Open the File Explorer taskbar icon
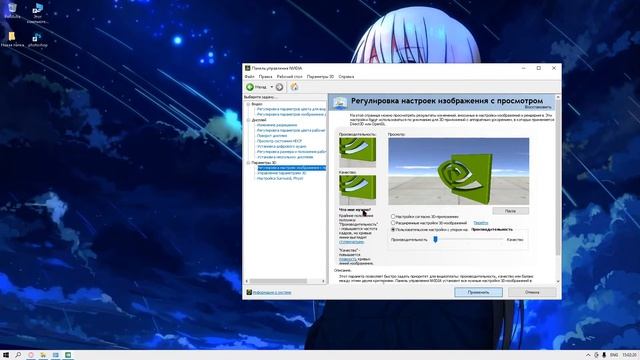 pyautogui.click(x=43, y=355)
